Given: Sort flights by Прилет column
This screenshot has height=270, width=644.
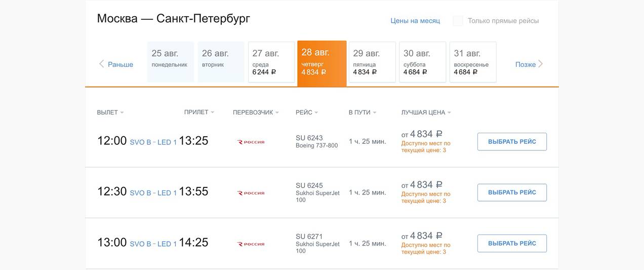Looking at the screenshot, I should point(199,112).
